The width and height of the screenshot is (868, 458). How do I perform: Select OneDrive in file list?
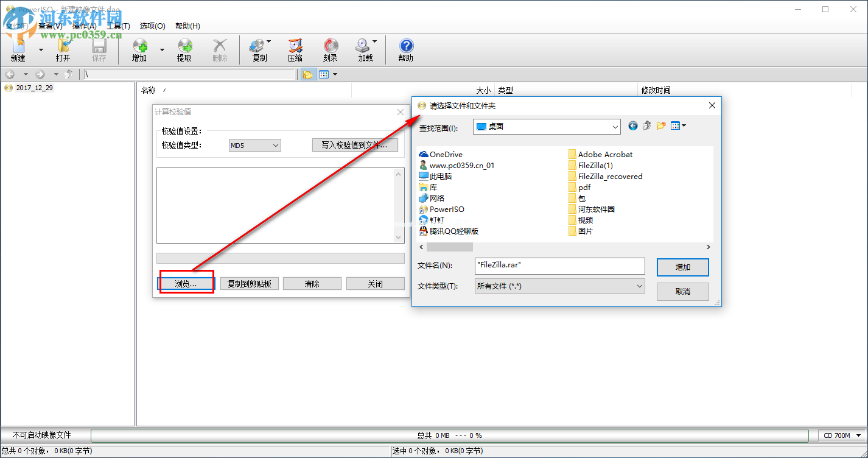click(x=441, y=154)
